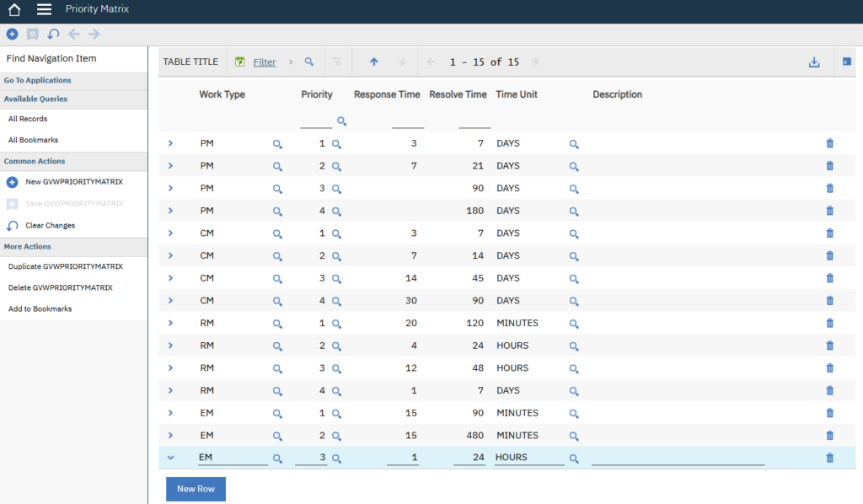863x504 pixels.
Task: Click the move up arrow in table header
Action: [x=373, y=62]
